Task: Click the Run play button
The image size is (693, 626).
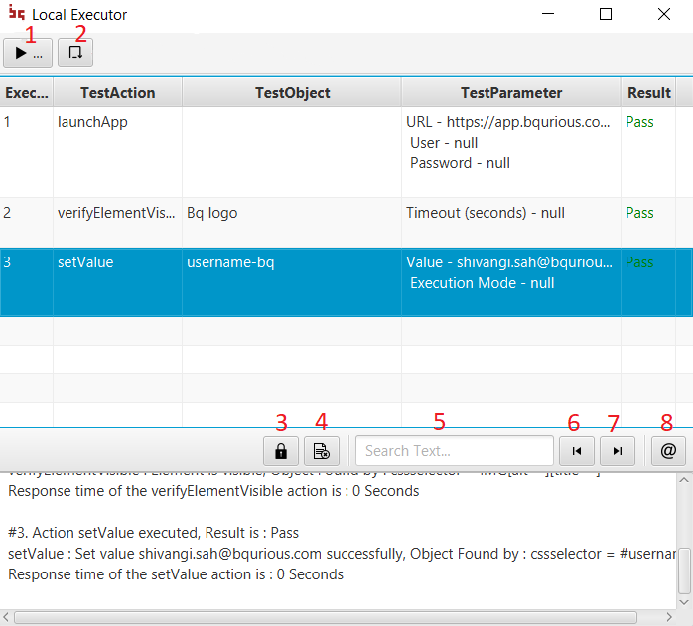Action: point(28,53)
